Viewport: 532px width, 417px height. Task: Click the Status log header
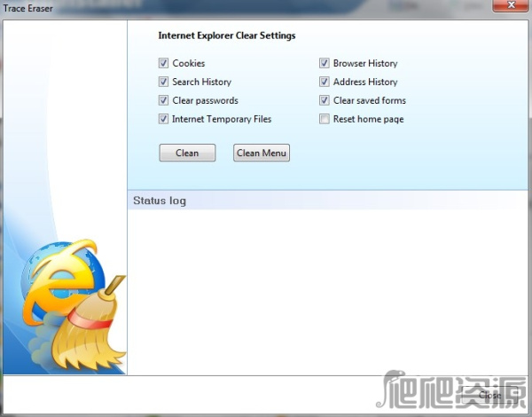(x=160, y=201)
